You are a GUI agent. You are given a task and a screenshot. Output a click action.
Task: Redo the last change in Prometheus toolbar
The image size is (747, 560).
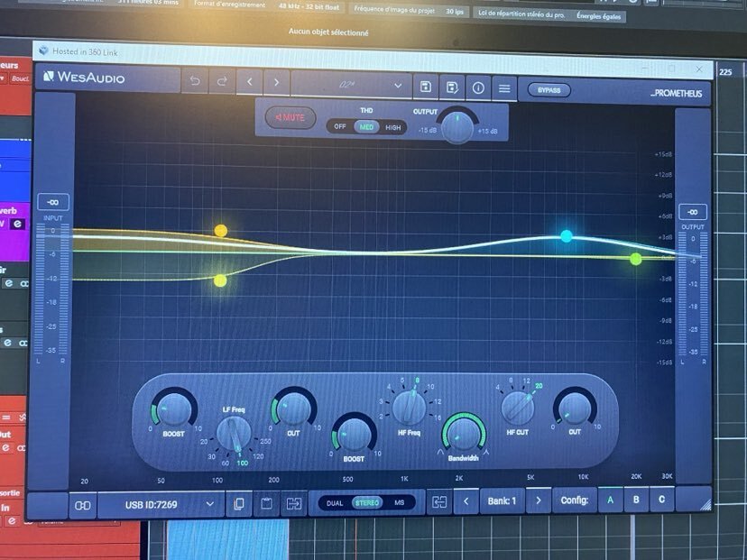(222, 82)
